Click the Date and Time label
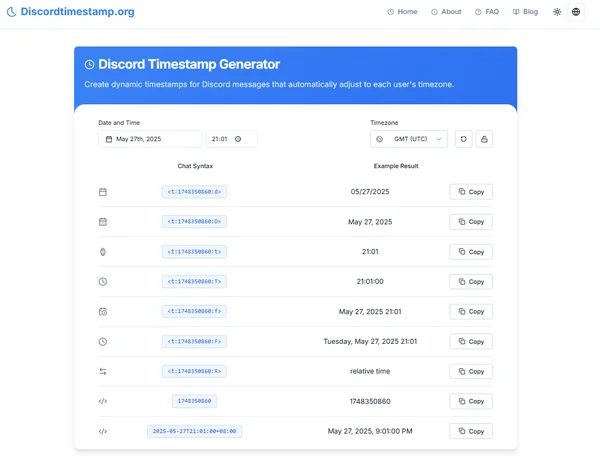This screenshot has height=466, width=600. coord(119,123)
